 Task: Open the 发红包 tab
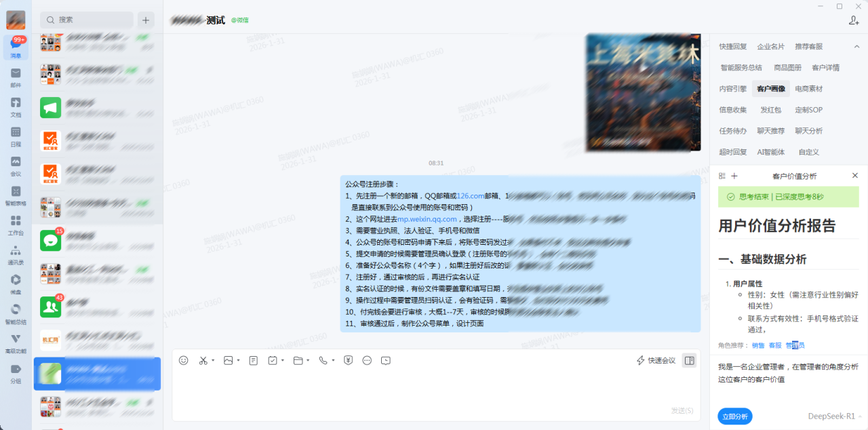click(770, 109)
